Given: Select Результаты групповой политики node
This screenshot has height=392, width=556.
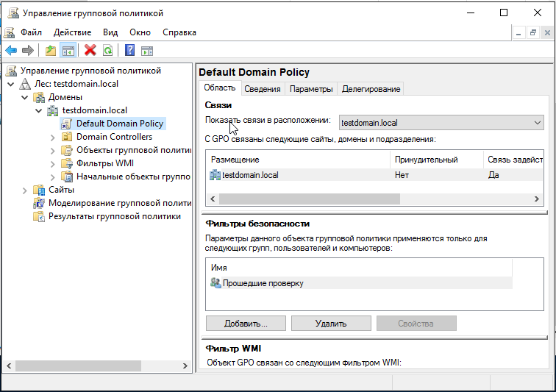Looking at the screenshot, I should [114, 216].
